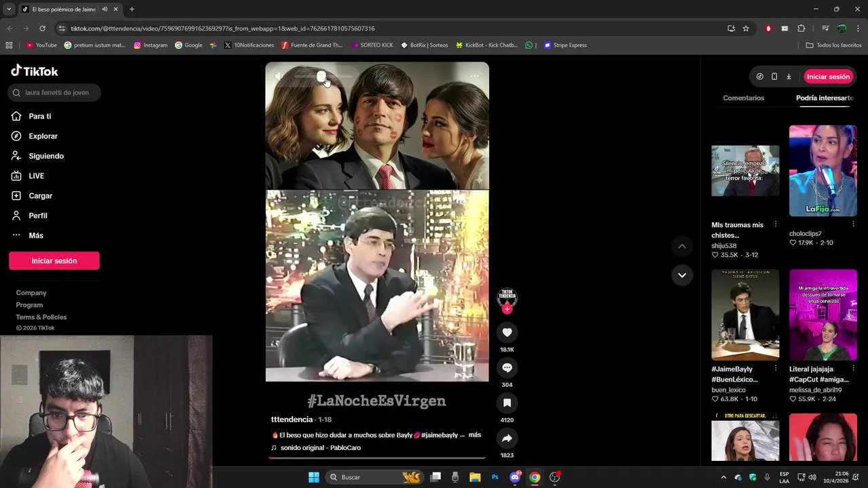Image resolution: width=868 pixels, height=488 pixels.
Task: Bookmark this page with star icon
Action: pos(746,28)
